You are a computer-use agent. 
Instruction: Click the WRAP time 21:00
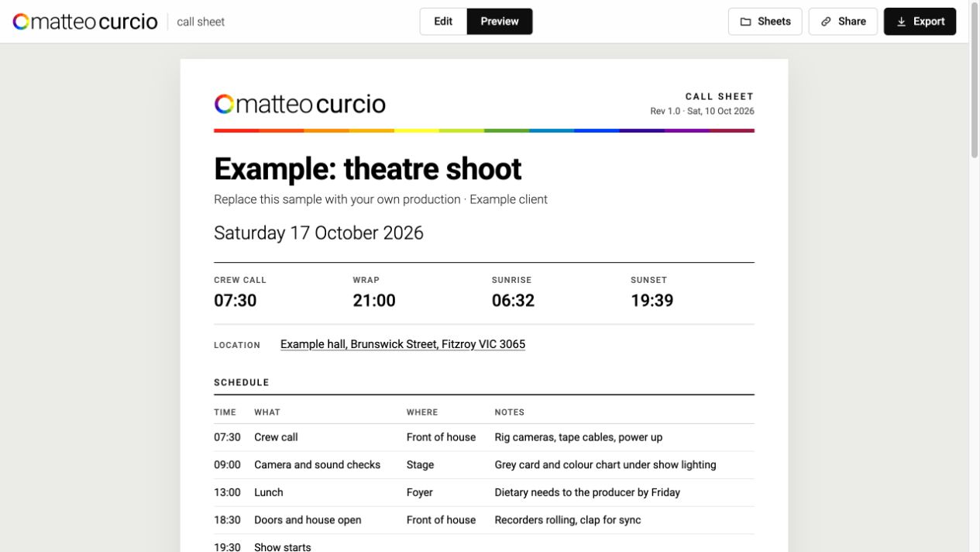374,301
